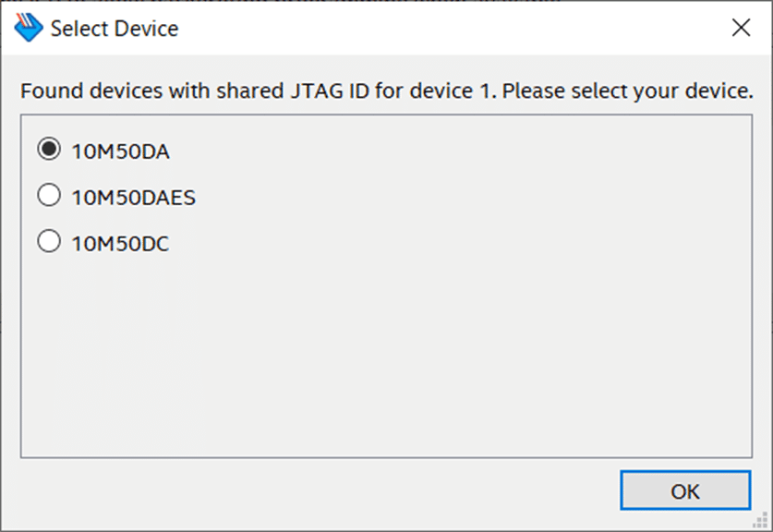This screenshot has height=532, width=773.
Task: Click the Select Device title text
Action: pyautogui.click(x=115, y=29)
